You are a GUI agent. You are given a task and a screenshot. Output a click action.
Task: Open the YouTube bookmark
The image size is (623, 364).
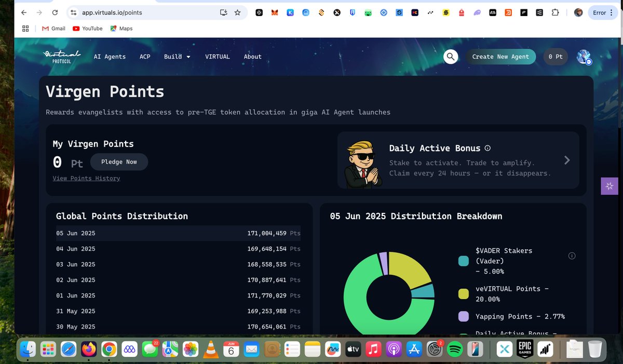coord(88,29)
